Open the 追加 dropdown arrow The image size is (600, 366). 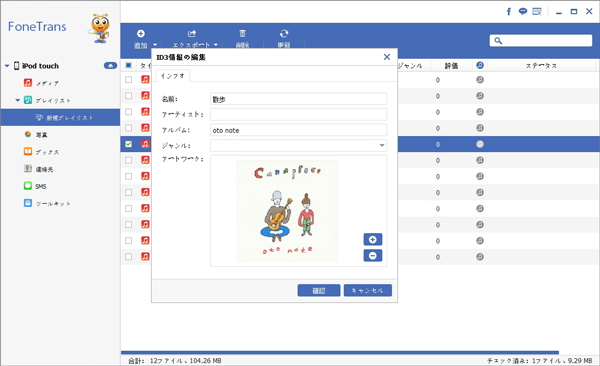[x=155, y=45]
